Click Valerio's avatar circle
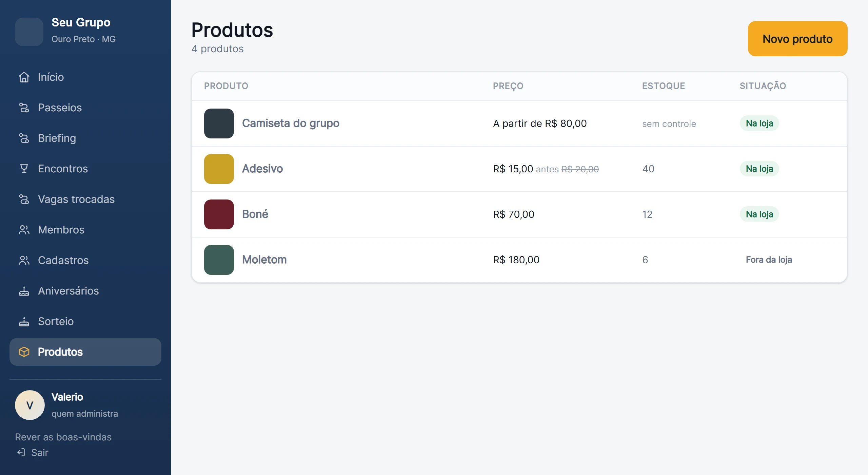This screenshot has height=475, width=868. [30, 405]
